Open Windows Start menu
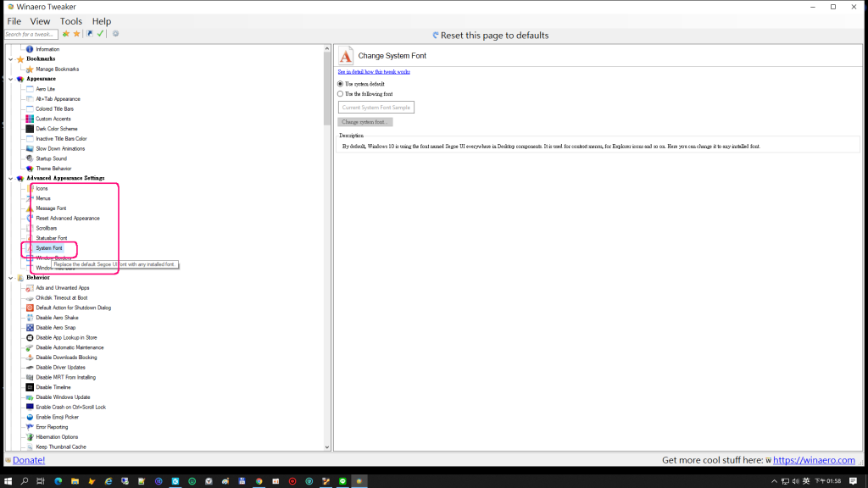 [8, 481]
